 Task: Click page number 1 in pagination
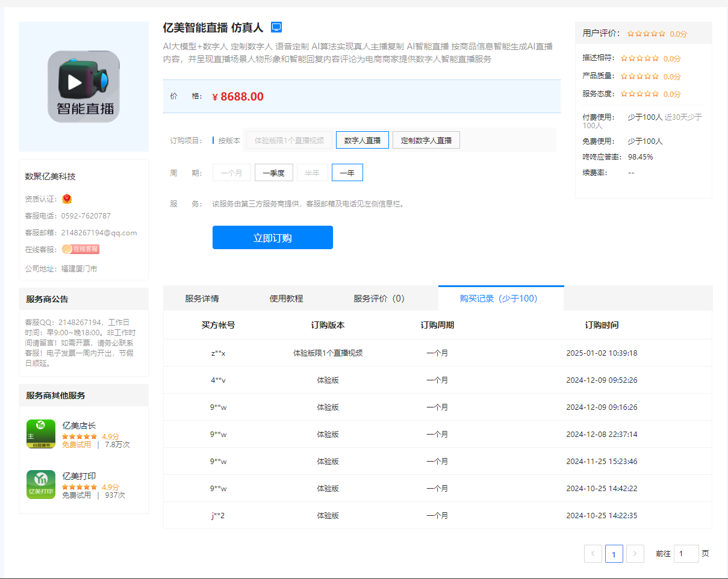[x=614, y=554]
